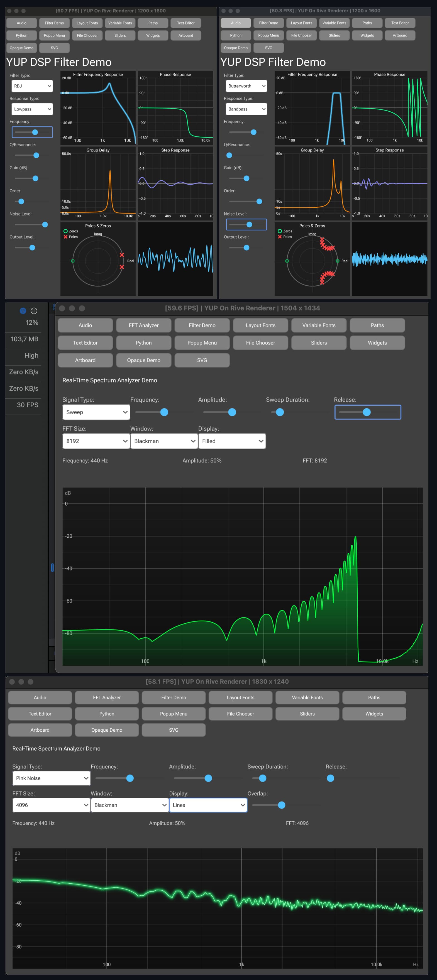Image resolution: width=437 pixels, height=980 pixels.
Task: Click Artboard button in the Pink Noise window
Action: [x=40, y=730]
